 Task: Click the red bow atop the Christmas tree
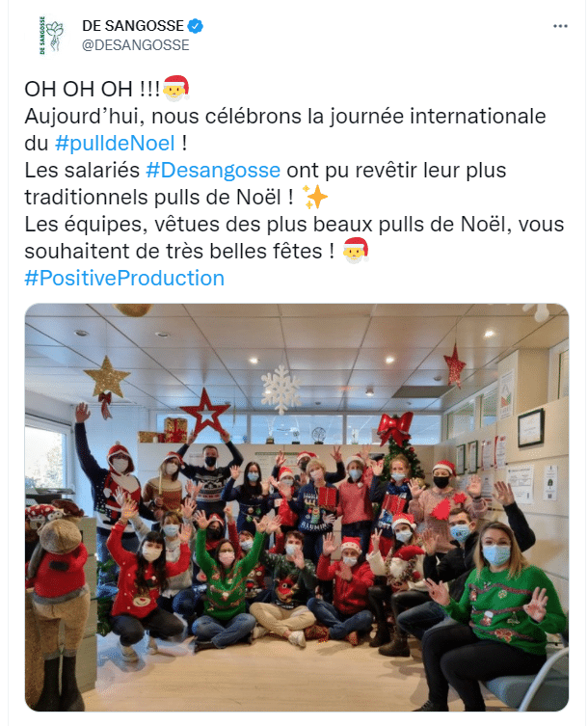pyautogui.click(x=395, y=428)
